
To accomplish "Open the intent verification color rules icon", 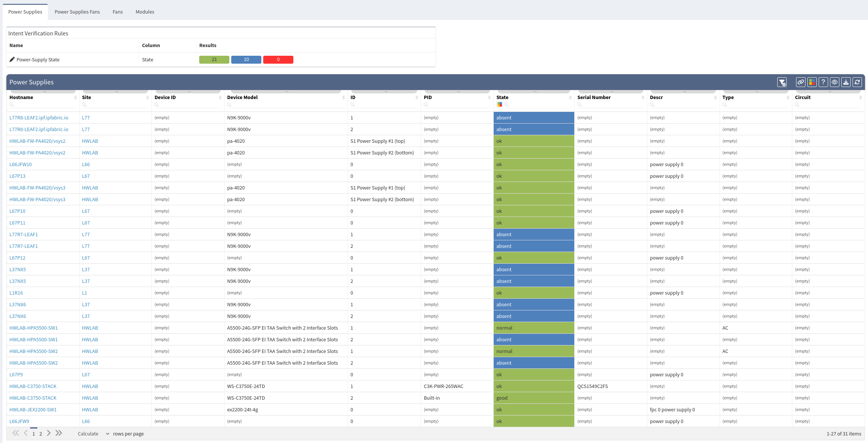I will pos(812,82).
